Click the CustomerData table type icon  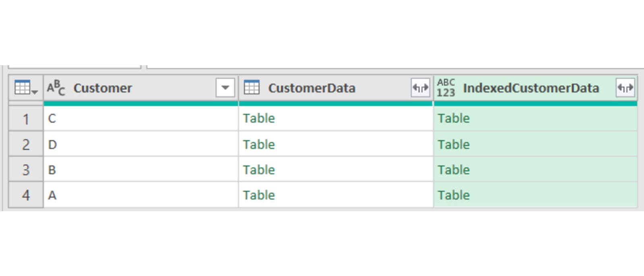(252, 88)
